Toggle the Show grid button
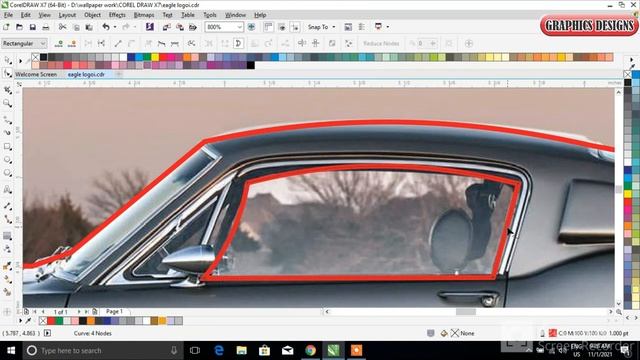The width and height of the screenshot is (640, 360). pyautogui.click(x=282, y=27)
